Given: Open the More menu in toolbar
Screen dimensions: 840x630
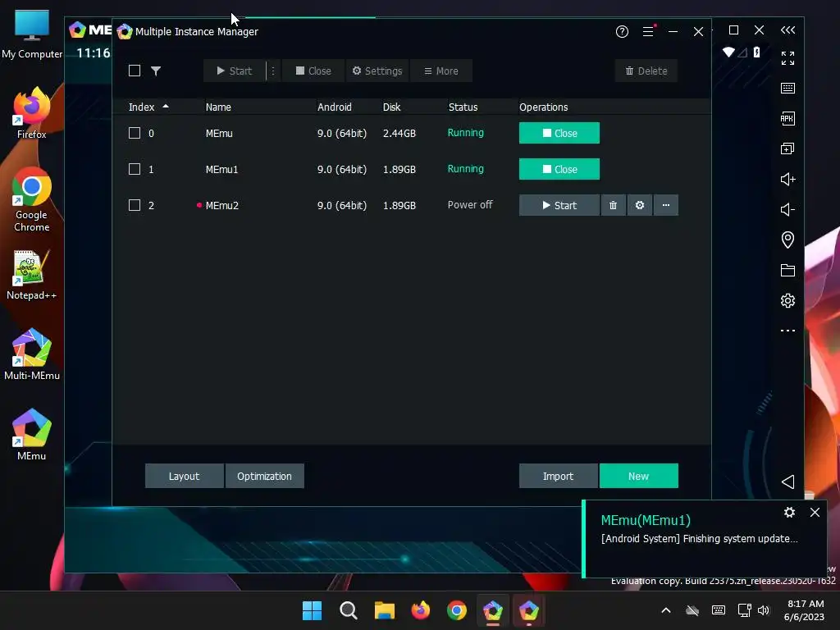Looking at the screenshot, I should tap(441, 71).
